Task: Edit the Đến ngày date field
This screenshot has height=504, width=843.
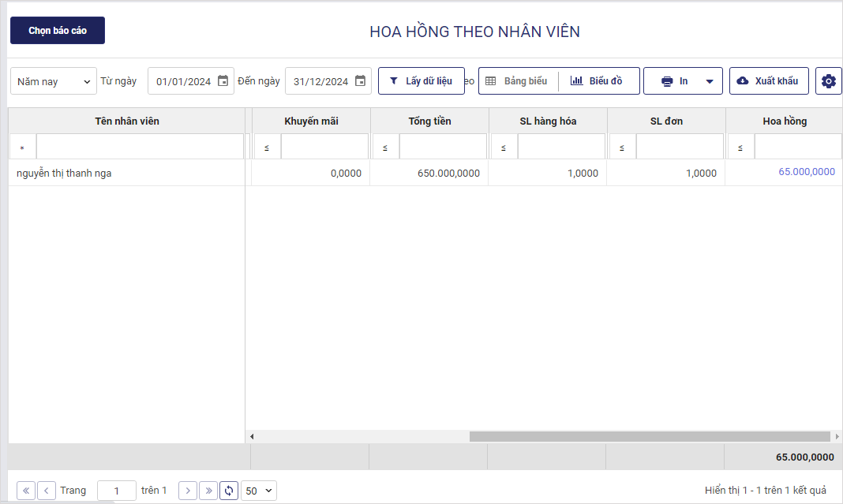Action: pyautogui.click(x=321, y=81)
